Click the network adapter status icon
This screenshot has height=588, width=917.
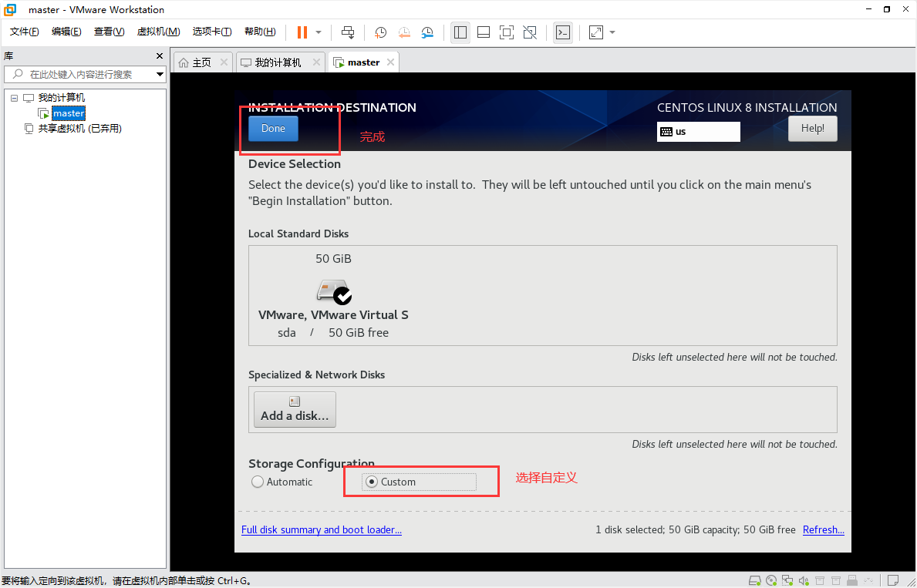(x=787, y=580)
